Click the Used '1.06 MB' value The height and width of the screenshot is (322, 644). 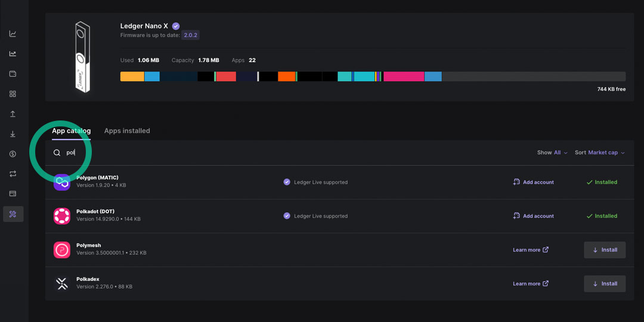(148, 60)
